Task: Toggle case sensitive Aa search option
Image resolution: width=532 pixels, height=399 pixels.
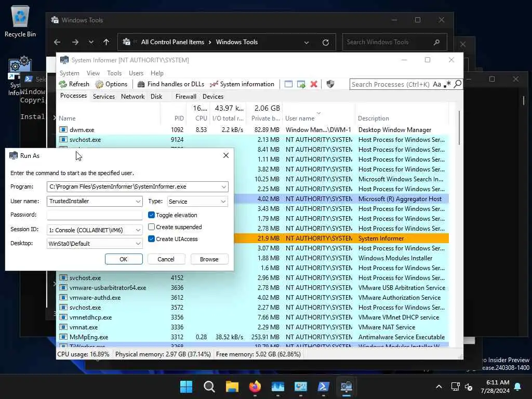Action: click(437, 84)
